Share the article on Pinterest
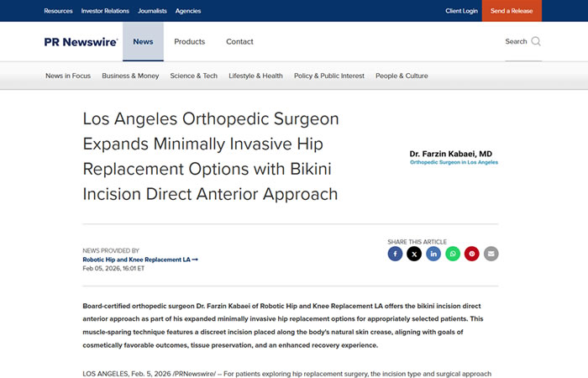The image size is (588, 378). click(x=472, y=254)
